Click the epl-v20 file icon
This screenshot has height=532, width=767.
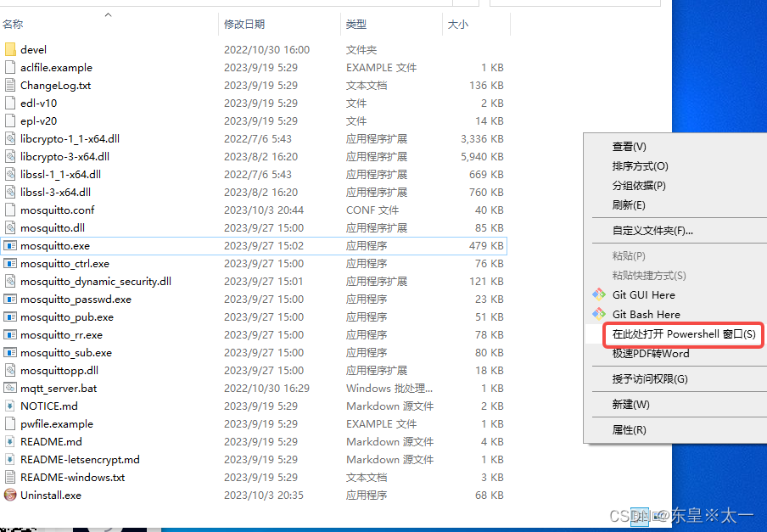tap(10, 120)
